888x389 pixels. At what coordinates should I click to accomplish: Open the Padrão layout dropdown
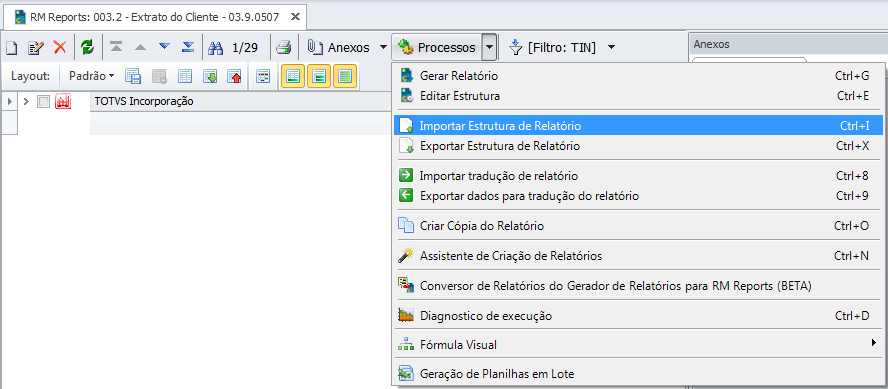[x=91, y=75]
